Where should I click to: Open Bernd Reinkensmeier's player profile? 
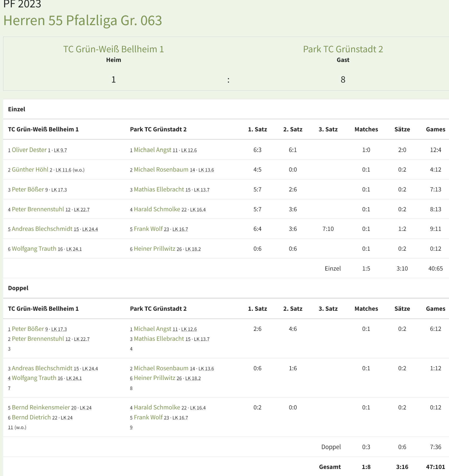[41, 408]
